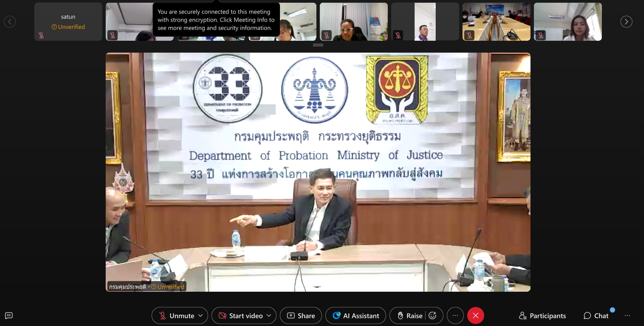The image size is (644, 326).
Task: Click the closed captions icon
Action: pos(9,315)
